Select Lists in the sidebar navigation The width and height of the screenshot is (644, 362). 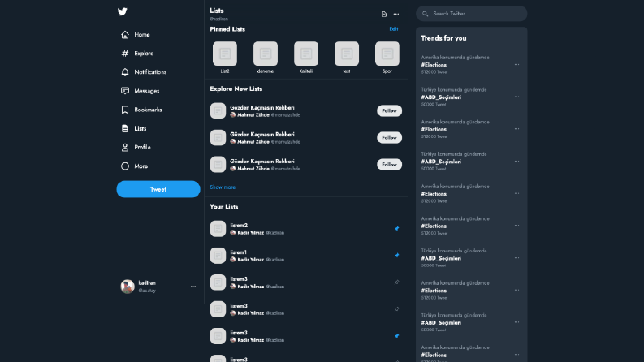134,128
